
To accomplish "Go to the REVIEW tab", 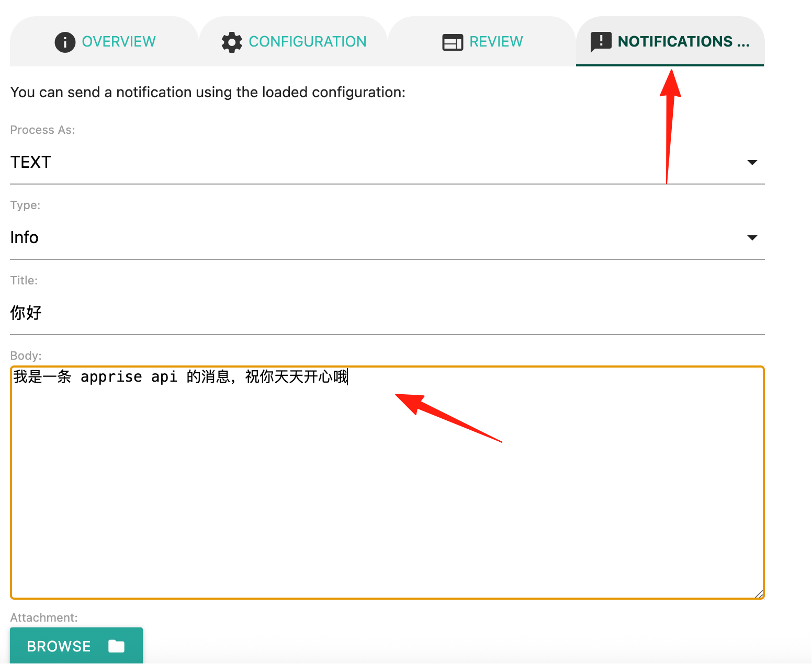I will point(482,41).
